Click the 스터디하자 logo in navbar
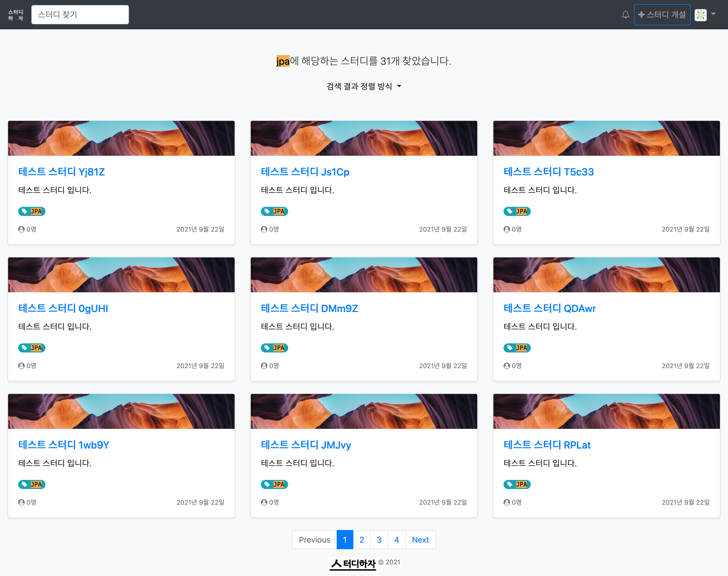This screenshot has height=576, width=728. (x=15, y=15)
